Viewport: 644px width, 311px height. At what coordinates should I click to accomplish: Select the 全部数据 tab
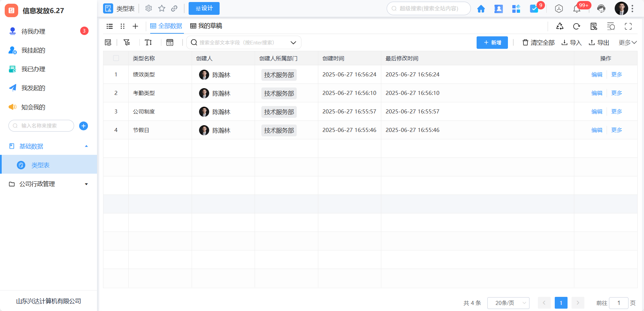(x=166, y=26)
